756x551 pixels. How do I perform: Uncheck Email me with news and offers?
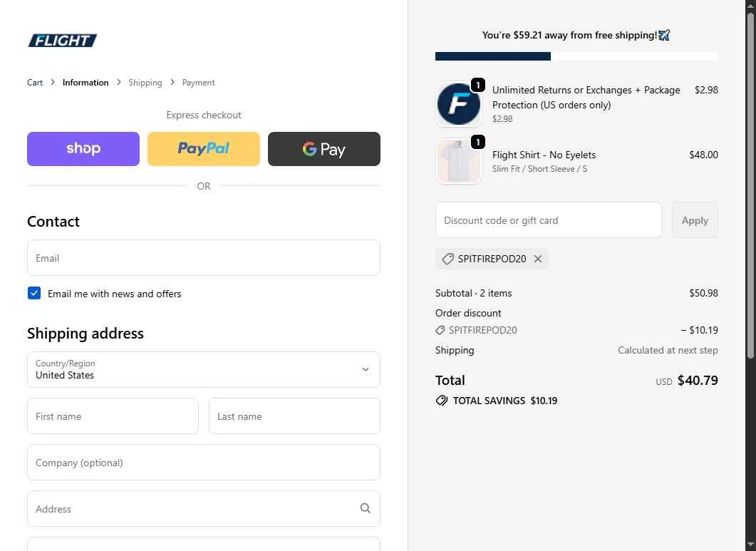coord(34,294)
